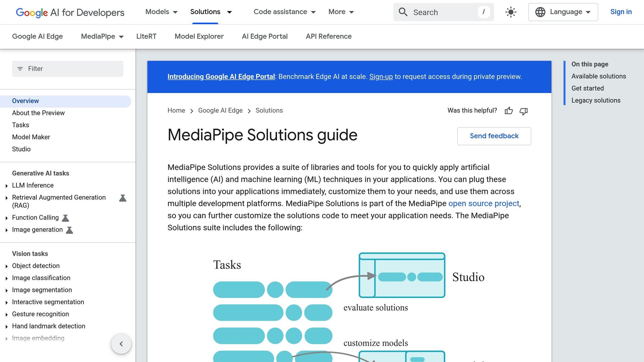The image size is (644, 362).
Task: Open the Language selector dropdown
Action: coord(563,12)
